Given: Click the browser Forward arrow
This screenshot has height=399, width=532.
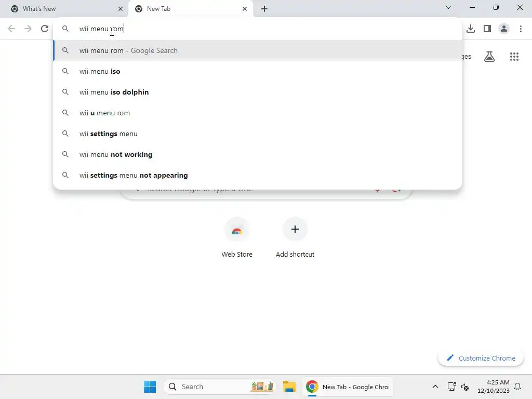Looking at the screenshot, I should [28, 29].
